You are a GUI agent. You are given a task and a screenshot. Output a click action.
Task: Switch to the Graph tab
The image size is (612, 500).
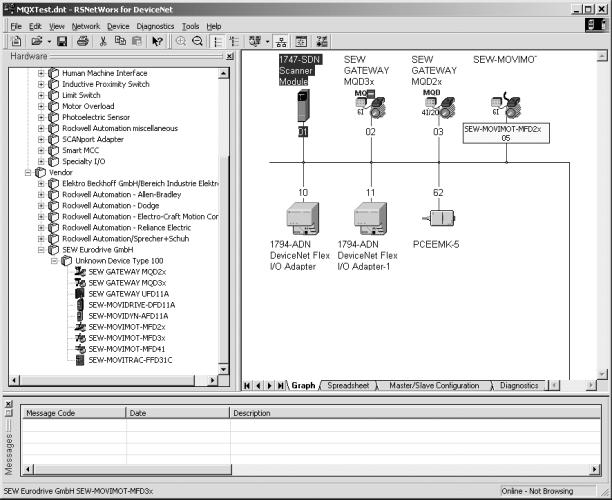click(x=303, y=386)
